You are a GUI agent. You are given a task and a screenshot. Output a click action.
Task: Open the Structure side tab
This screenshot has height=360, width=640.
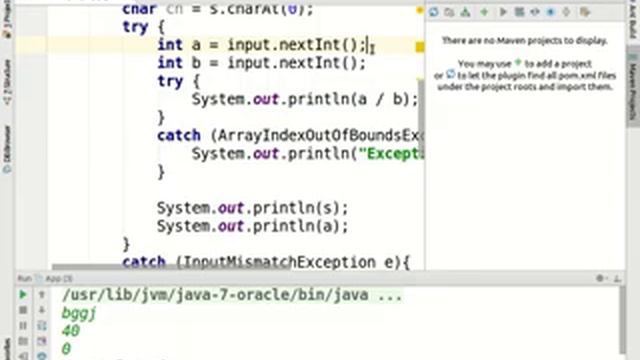(7, 83)
